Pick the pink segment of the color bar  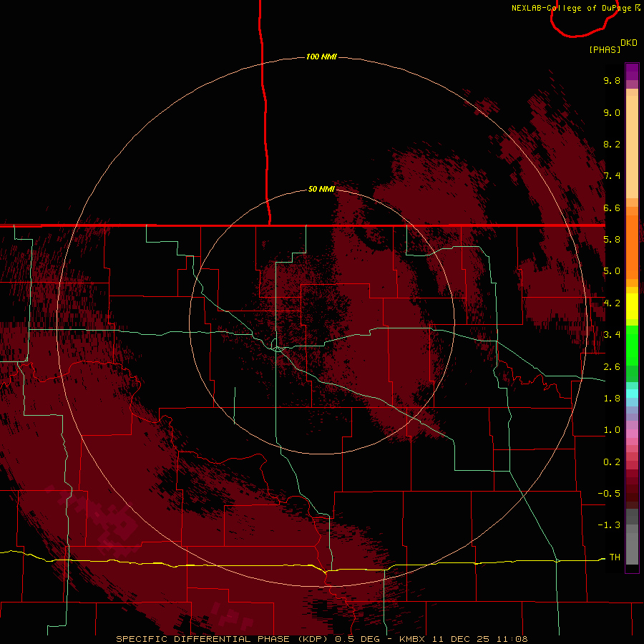pyautogui.click(x=632, y=434)
